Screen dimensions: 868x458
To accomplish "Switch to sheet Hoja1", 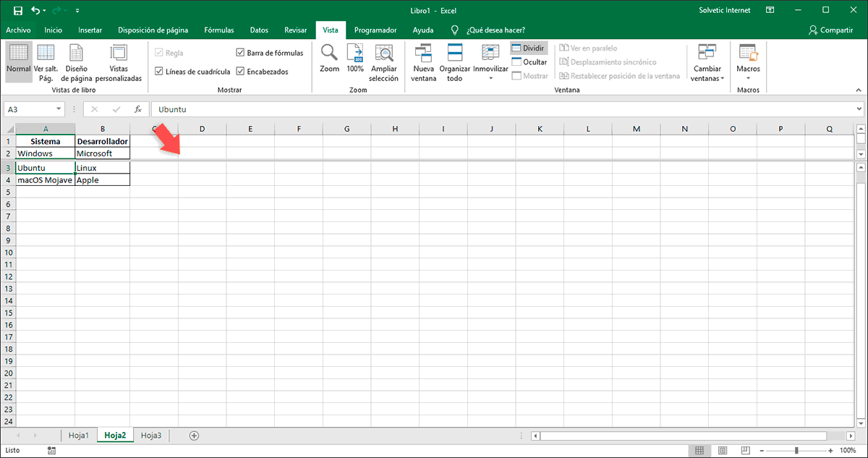I will pyautogui.click(x=79, y=435).
